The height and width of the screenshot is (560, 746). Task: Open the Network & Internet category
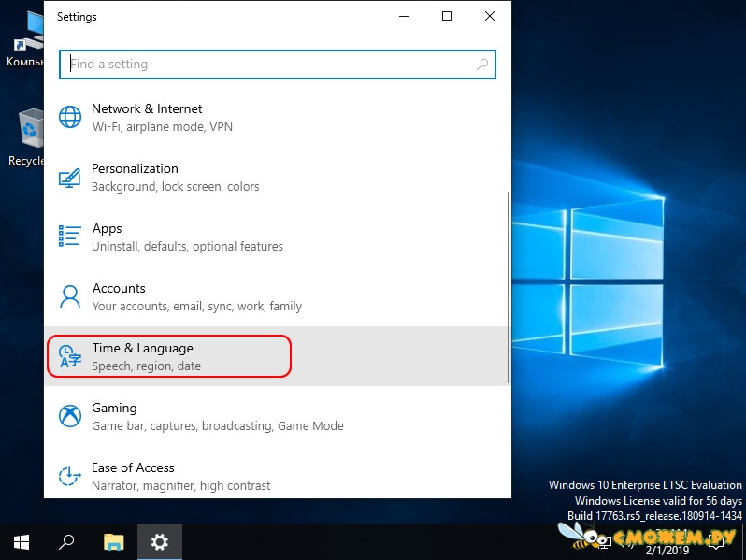[277, 118]
